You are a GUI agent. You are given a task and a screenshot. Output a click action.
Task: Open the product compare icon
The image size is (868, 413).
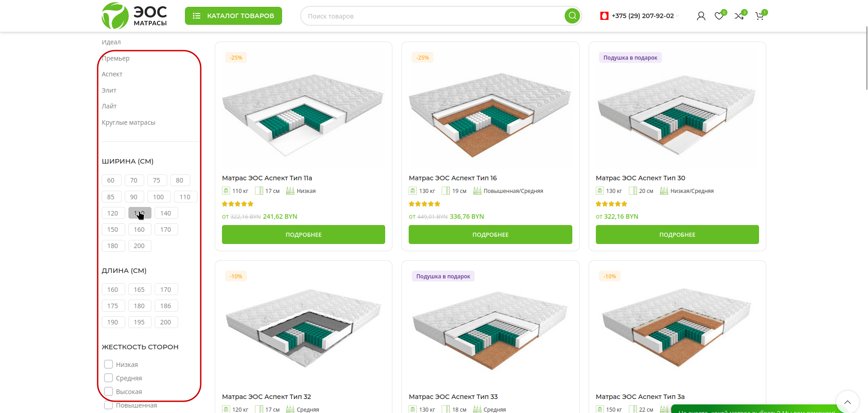pos(739,16)
